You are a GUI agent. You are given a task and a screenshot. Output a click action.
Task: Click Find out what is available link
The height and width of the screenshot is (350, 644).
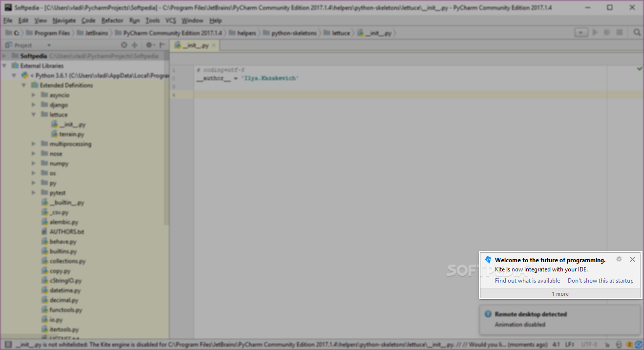(528, 281)
